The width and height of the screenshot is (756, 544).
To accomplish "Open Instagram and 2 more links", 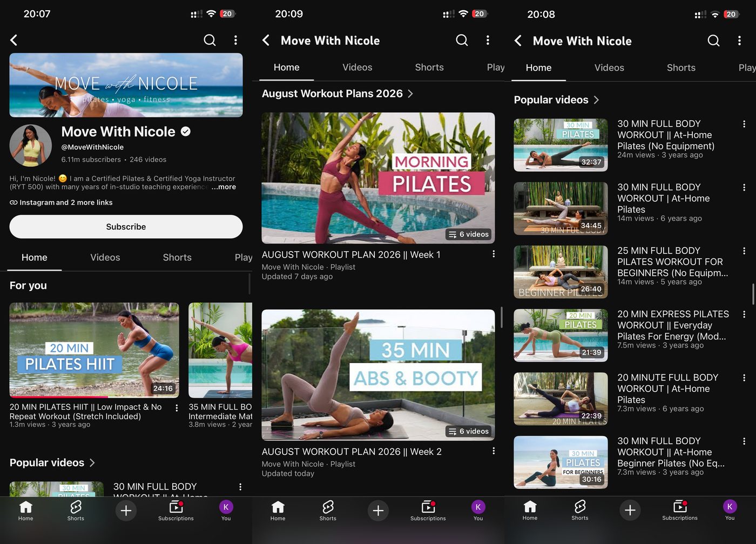I will (x=61, y=202).
